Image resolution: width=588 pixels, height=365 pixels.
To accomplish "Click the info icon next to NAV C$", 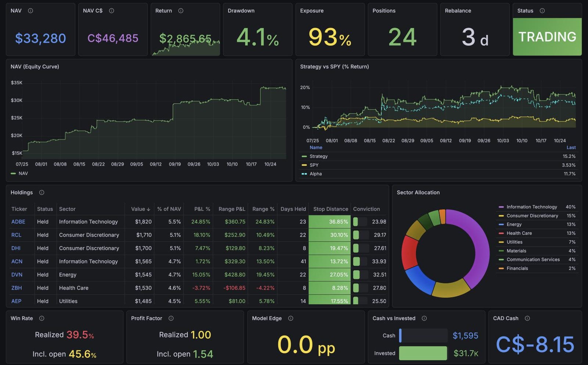I will [x=111, y=11].
